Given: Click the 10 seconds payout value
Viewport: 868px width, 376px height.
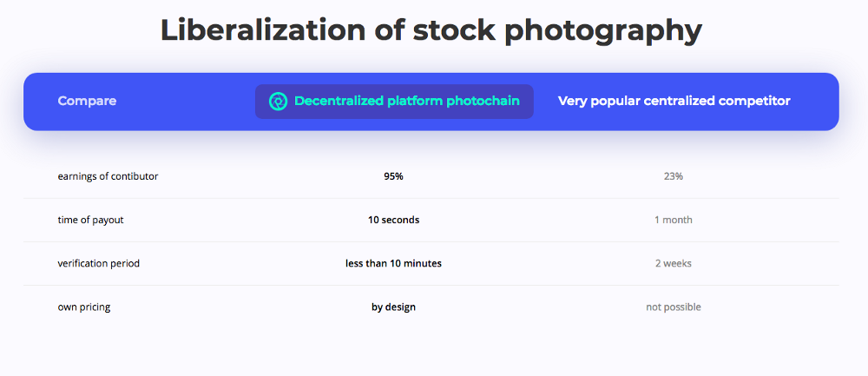Looking at the screenshot, I should [393, 220].
